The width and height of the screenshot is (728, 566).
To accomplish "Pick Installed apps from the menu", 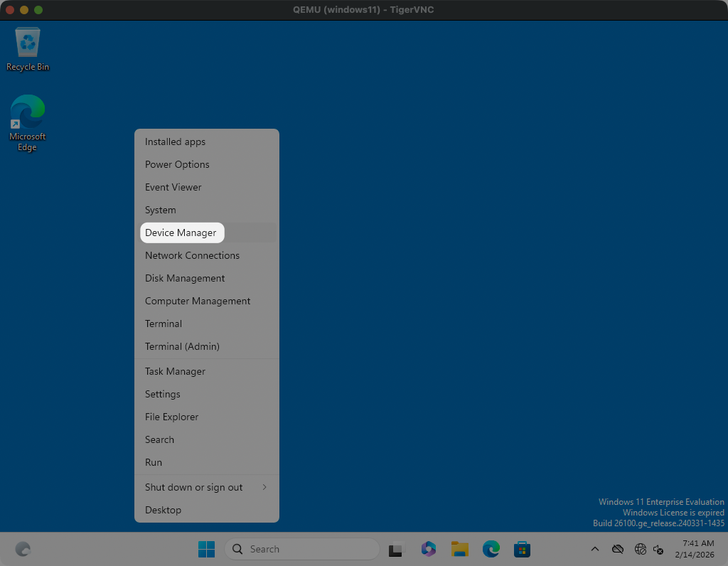I will point(175,141).
